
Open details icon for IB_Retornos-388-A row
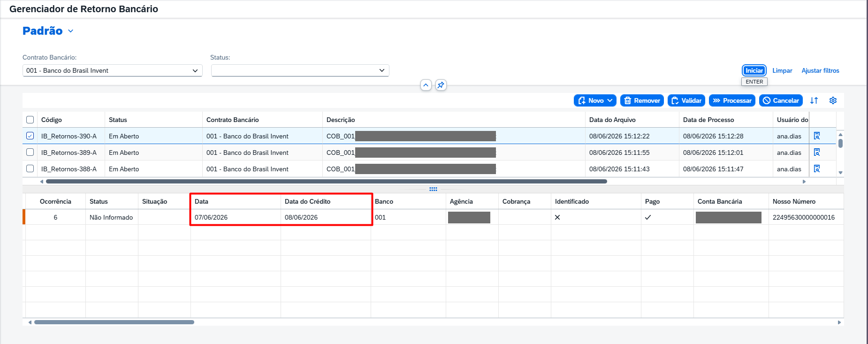(817, 169)
